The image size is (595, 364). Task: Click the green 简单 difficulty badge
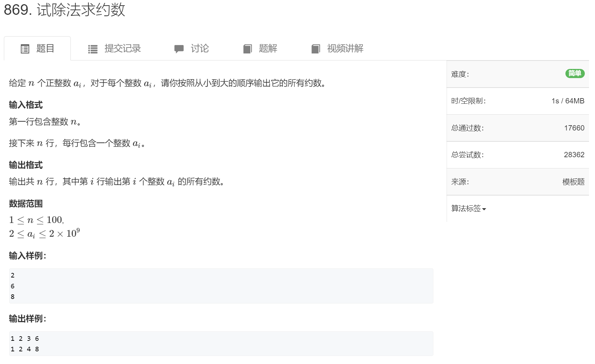point(575,74)
